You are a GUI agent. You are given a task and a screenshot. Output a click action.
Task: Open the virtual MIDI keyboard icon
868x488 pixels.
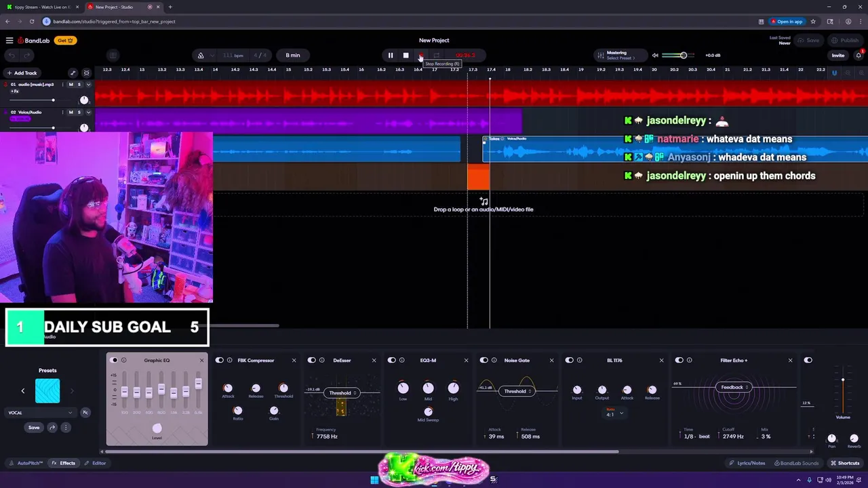113,56
